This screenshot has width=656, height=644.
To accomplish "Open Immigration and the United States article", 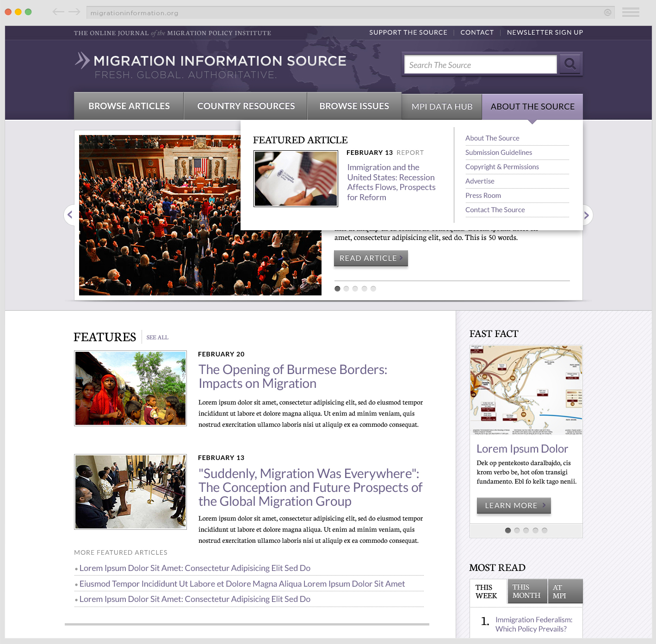I will click(x=391, y=182).
